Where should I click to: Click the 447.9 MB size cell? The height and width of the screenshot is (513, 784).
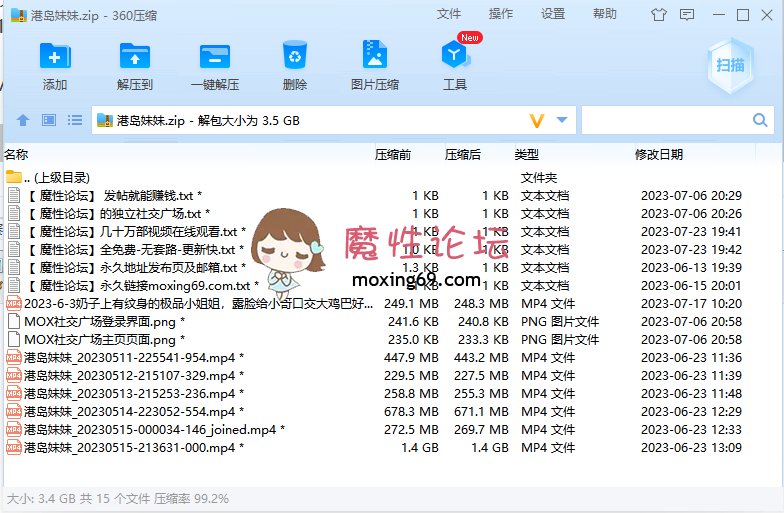(411, 358)
